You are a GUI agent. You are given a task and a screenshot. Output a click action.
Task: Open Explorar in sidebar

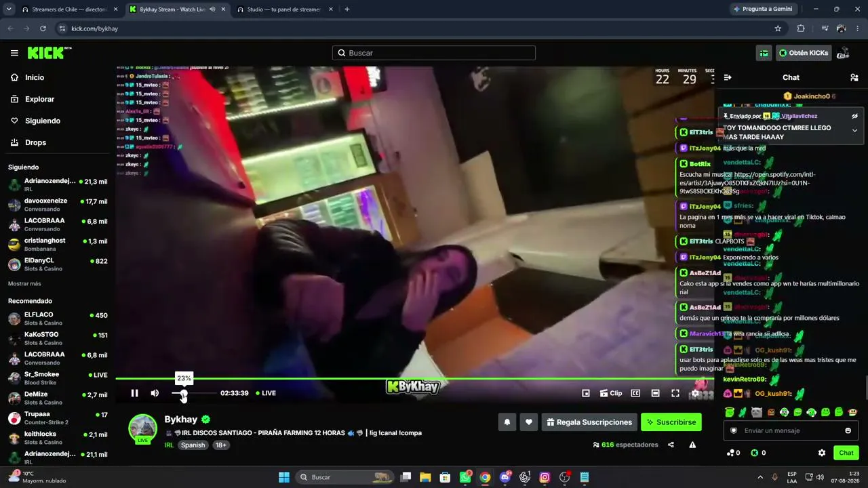[x=39, y=99]
